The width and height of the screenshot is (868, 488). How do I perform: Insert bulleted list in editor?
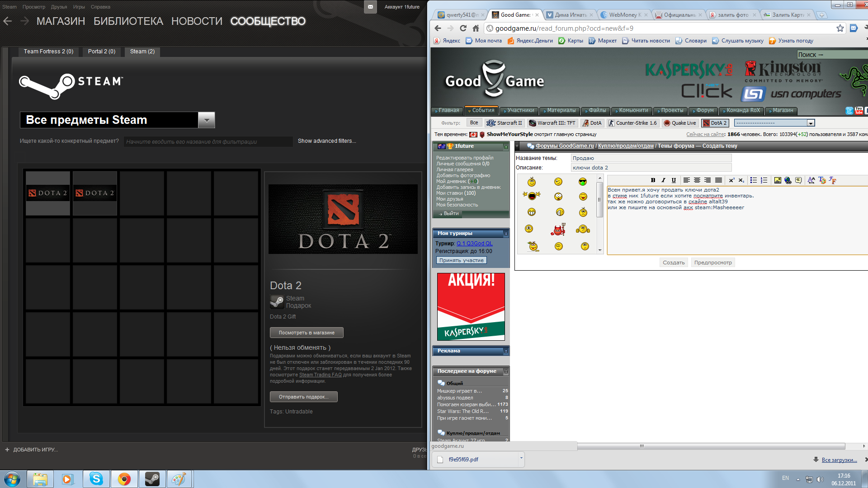[754, 180]
